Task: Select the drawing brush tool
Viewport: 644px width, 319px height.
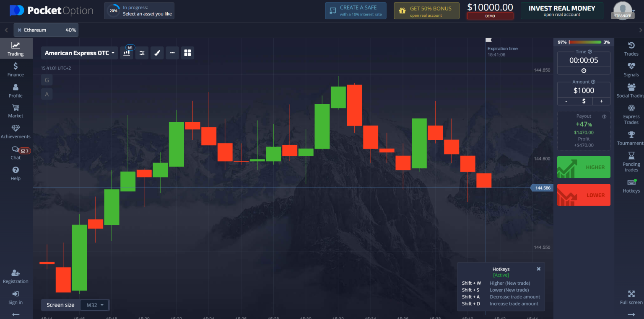Action: pyautogui.click(x=157, y=53)
